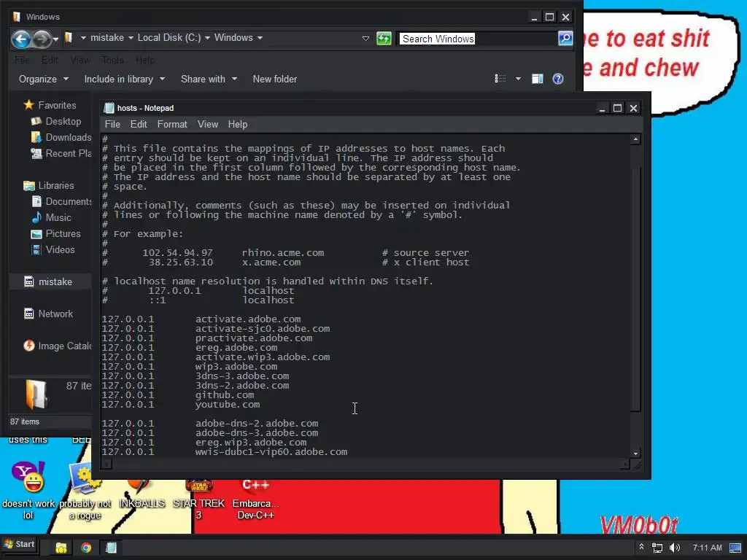The width and height of the screenshot is (747, 560).
Task: Click the Show desktop icon beside the clock
Action: click(735, 548)
